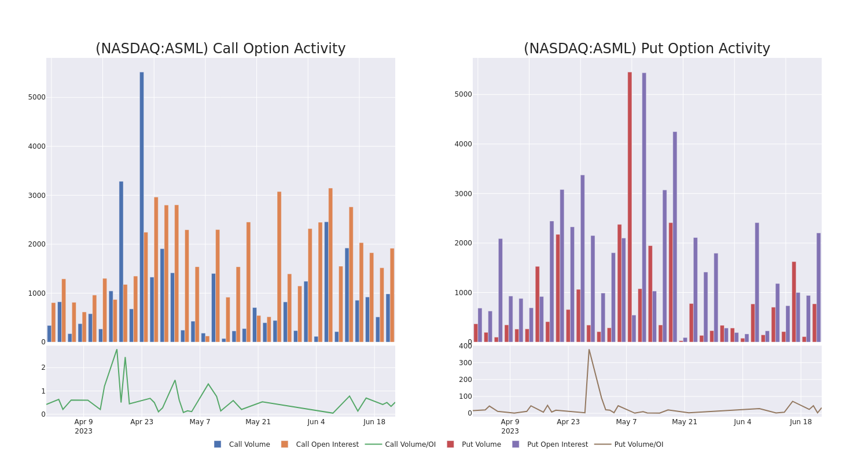Viewport: 868px width, 463px height.
Task: Click the Put Volume legend swatch
Action: point(450,444)
